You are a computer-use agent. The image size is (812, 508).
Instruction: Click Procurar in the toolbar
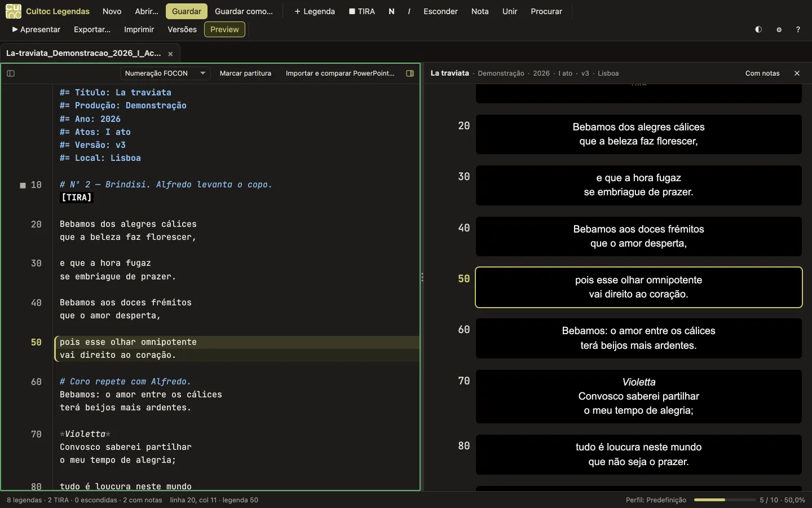[x=546, y=11]
